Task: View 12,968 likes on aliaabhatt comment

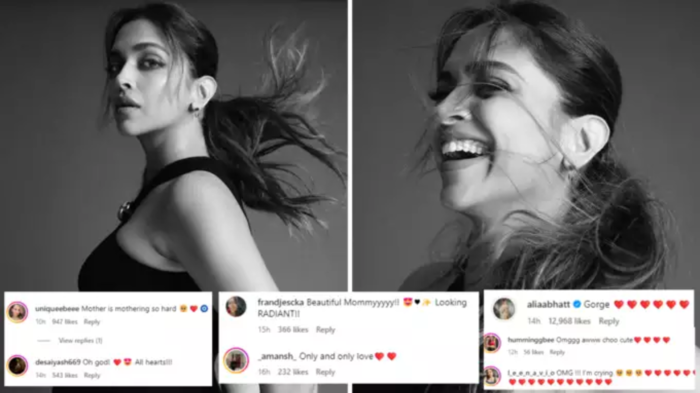Action: point(569,321)
